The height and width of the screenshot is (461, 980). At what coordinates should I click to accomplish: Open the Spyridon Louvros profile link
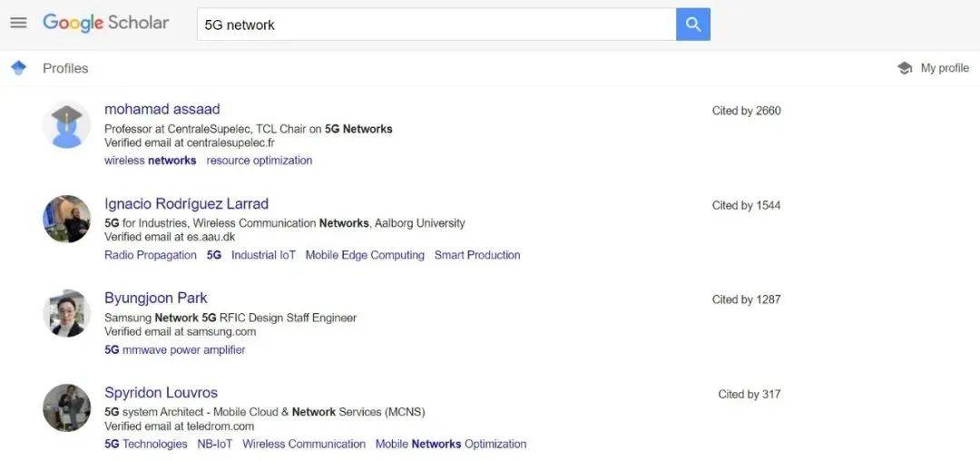[x=161, y=392]
